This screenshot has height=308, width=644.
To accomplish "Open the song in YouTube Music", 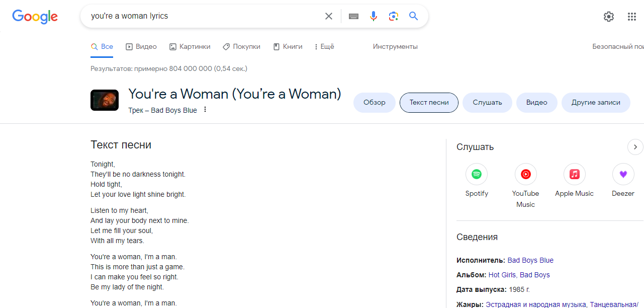I will coord(525,175).
